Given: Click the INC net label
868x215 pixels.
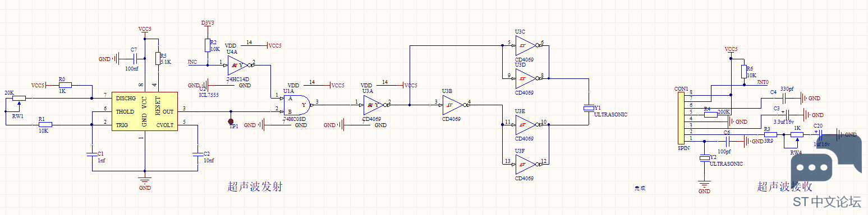Looking at the screenshot, I should pos(192,62).
